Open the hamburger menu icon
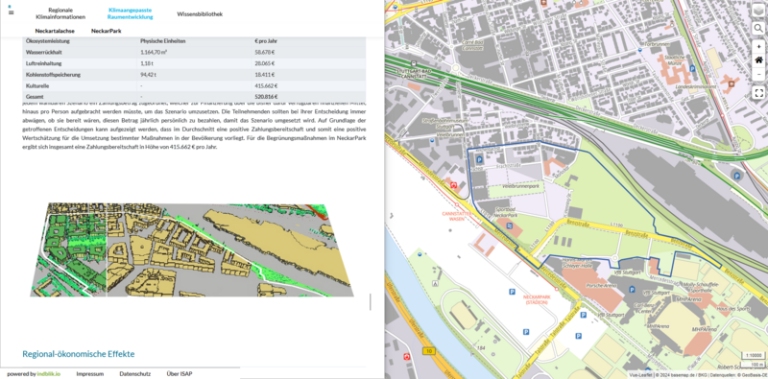The image size is (768, 379). click(x=11, y=12)
